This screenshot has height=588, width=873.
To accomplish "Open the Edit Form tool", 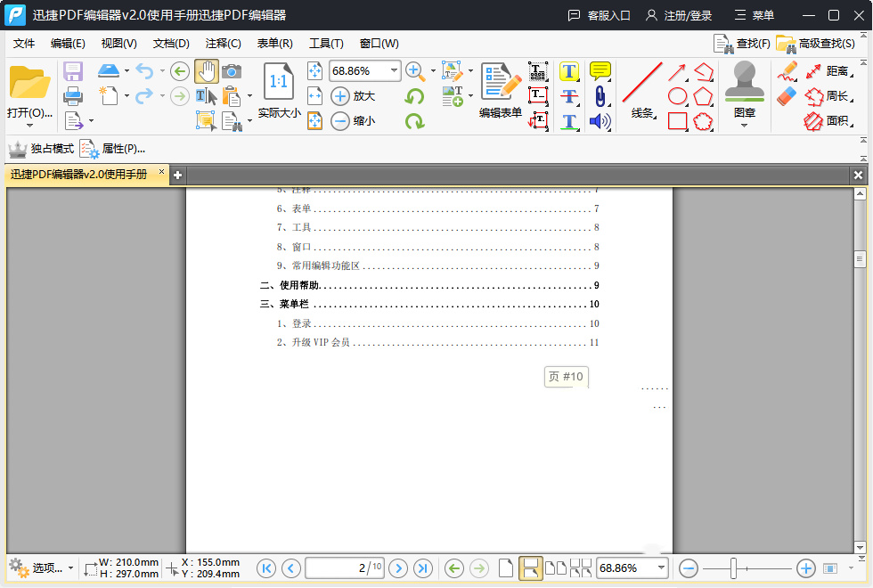I will point(501,91).
